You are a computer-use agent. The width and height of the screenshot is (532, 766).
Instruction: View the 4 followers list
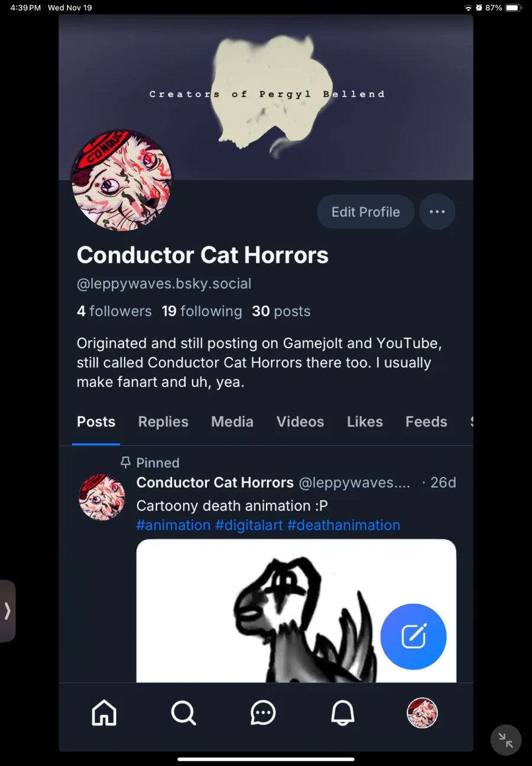click(x=114, y=311)
